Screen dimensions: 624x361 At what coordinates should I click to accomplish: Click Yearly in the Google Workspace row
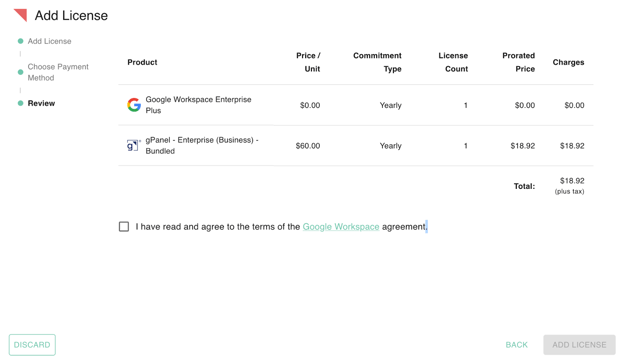coord(390,105)
